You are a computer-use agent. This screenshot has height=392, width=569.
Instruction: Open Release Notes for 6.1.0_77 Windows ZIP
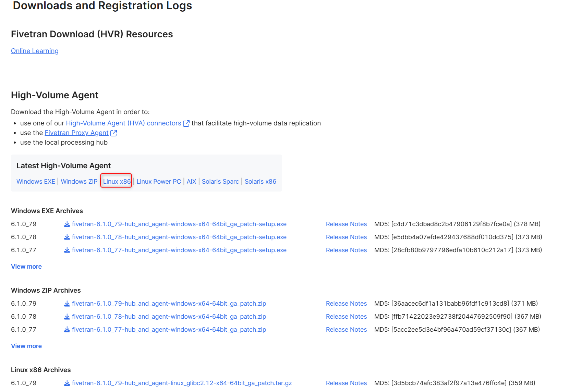pyautogui.click(x=346, y=330)
